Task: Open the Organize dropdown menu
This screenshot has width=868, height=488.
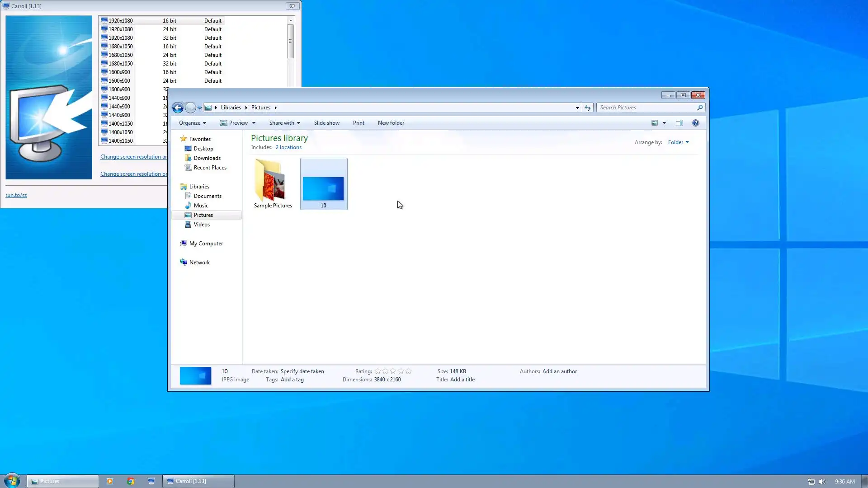Action: click(192, 123)
